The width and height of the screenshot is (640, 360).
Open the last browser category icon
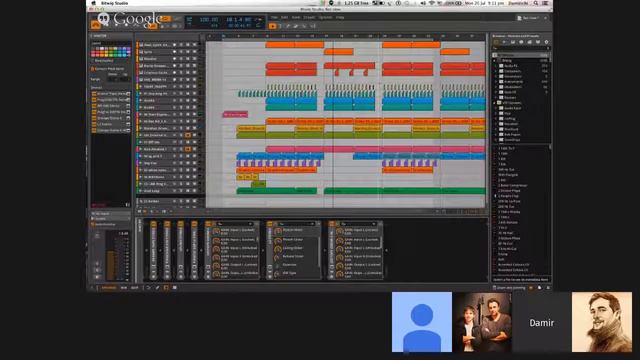(x=547, y=42)
